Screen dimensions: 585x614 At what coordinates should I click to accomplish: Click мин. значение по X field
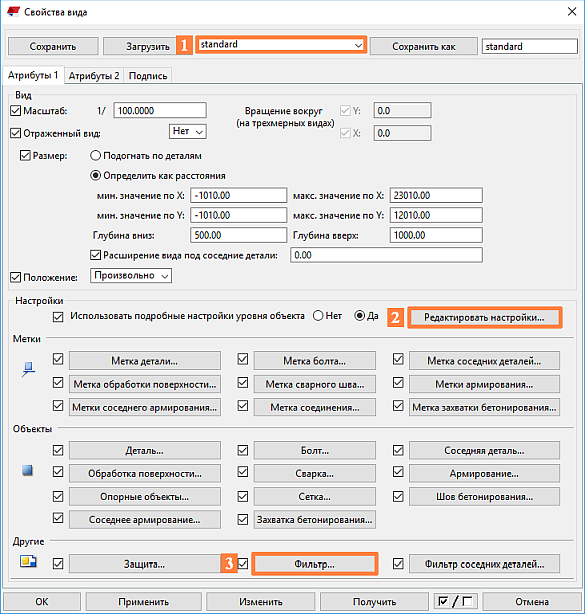[x=238, y=195]
